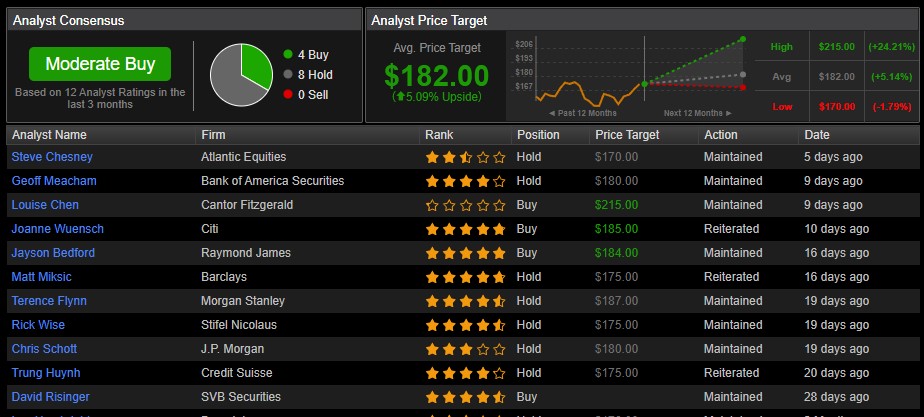924x417 pixels.
Task: Open analyst Jayson Bedford's profile
Action: [x=53, y=253]
